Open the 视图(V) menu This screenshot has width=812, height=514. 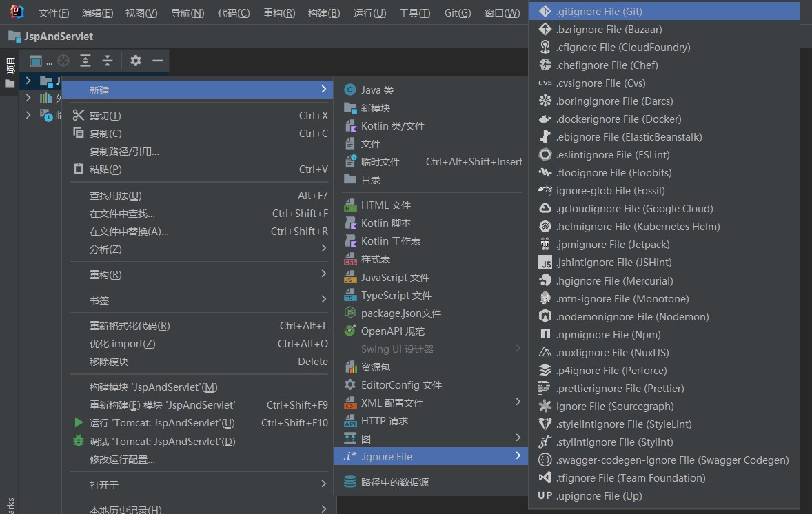tap(141, 12)
